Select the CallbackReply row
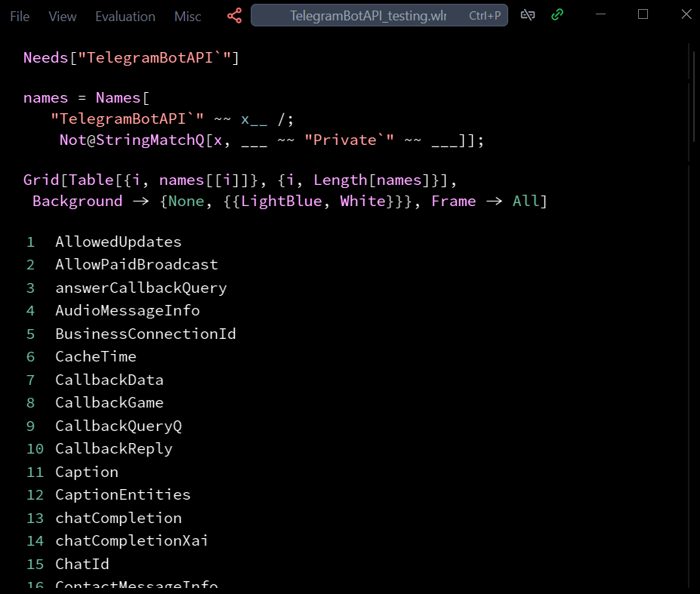Image resolution: width=700 pixels, height=594 pixels. [x=99, y=448]
